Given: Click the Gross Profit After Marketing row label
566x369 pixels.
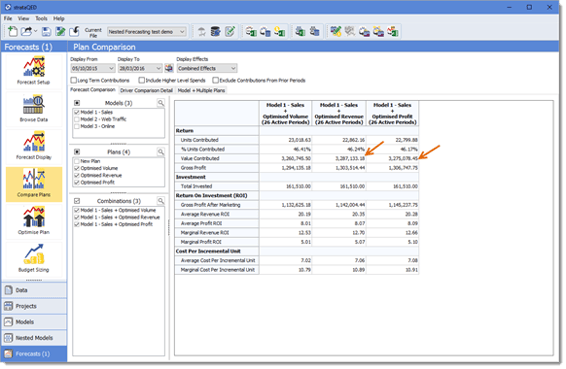Looking at the screenshot, I should tap(210, 205).
